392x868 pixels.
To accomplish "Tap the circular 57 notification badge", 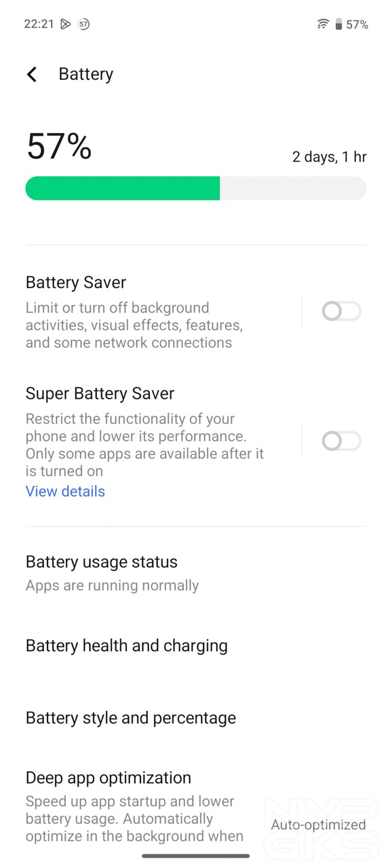I will tap(83, 24).
